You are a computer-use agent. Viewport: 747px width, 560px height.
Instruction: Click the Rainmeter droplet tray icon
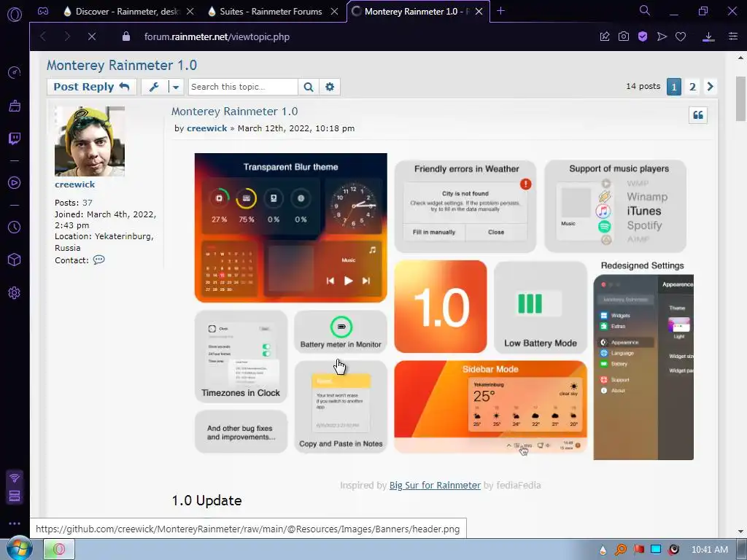pyautogui.click(x=603, y=550)
